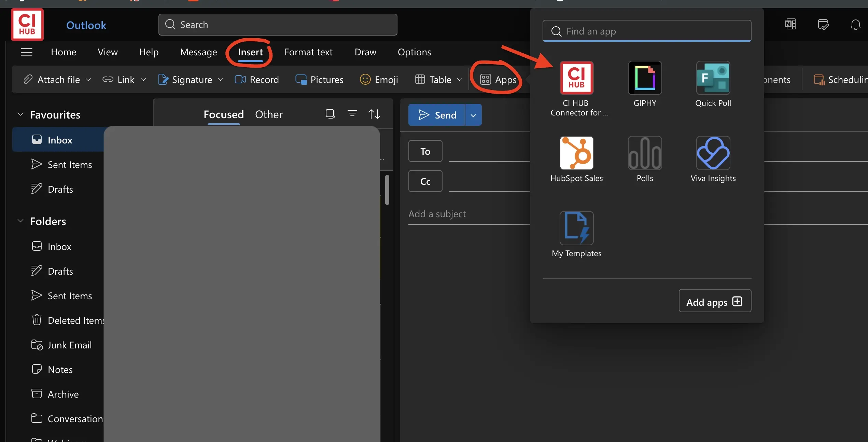Open the Viva Insights app

pyautogui.click(x=713, y=159)
